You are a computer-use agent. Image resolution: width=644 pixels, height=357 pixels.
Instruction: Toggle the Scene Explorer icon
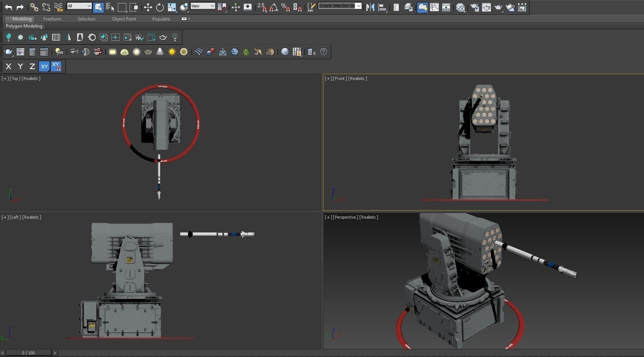[396, 7]
